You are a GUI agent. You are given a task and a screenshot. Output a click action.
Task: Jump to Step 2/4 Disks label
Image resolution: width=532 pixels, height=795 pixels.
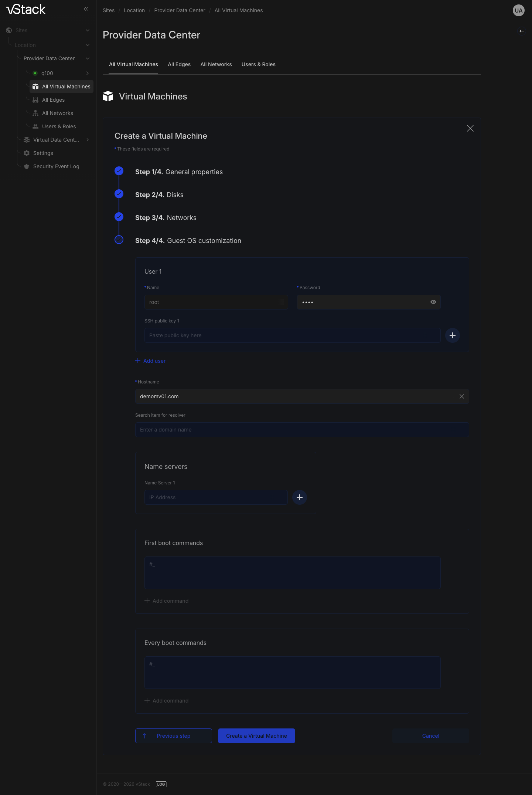159,195
